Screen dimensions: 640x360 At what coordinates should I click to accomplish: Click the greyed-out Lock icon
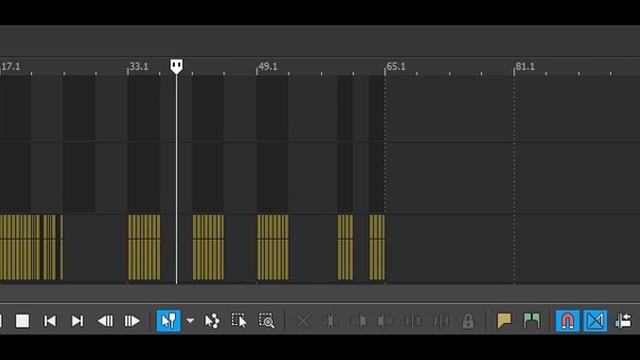pos(468,321)
